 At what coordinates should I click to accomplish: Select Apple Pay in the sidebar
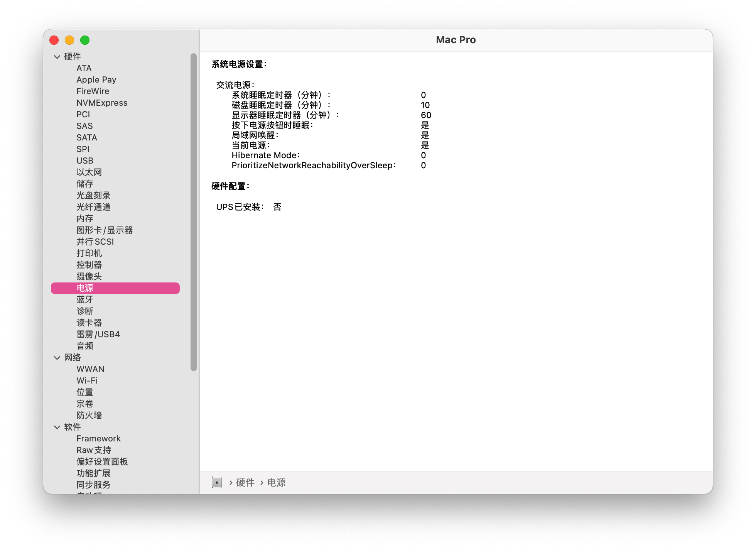[96, 79]
